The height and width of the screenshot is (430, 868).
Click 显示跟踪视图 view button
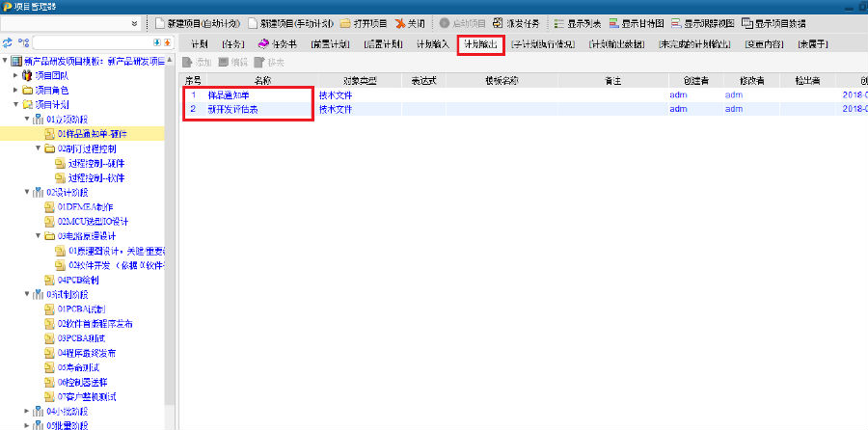tap(703, 24)
